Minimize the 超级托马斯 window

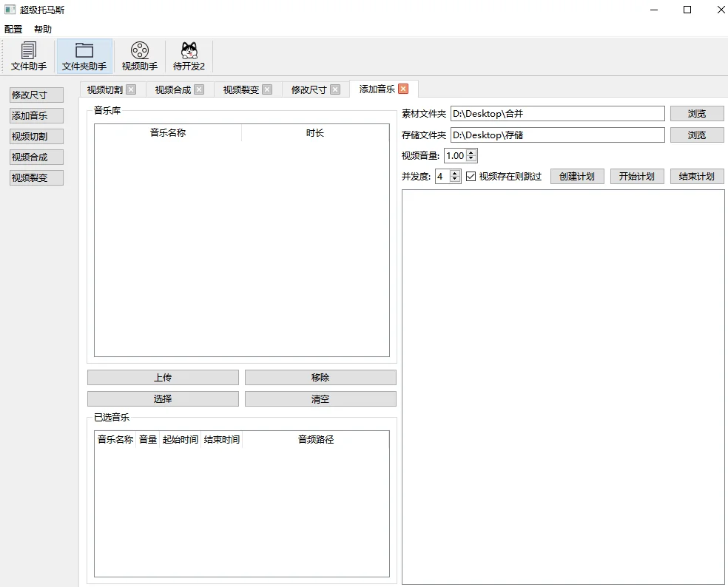tap(654, 10)
